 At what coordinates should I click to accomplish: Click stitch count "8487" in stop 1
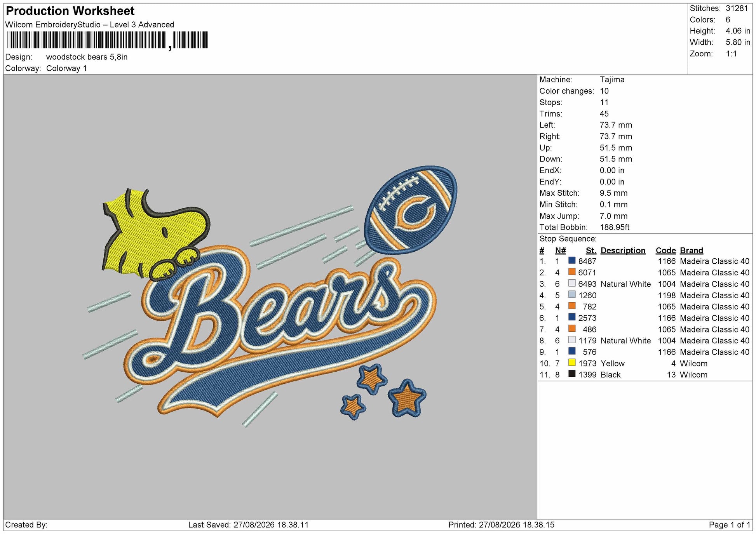pyautogui.click(x=587, y=261)
